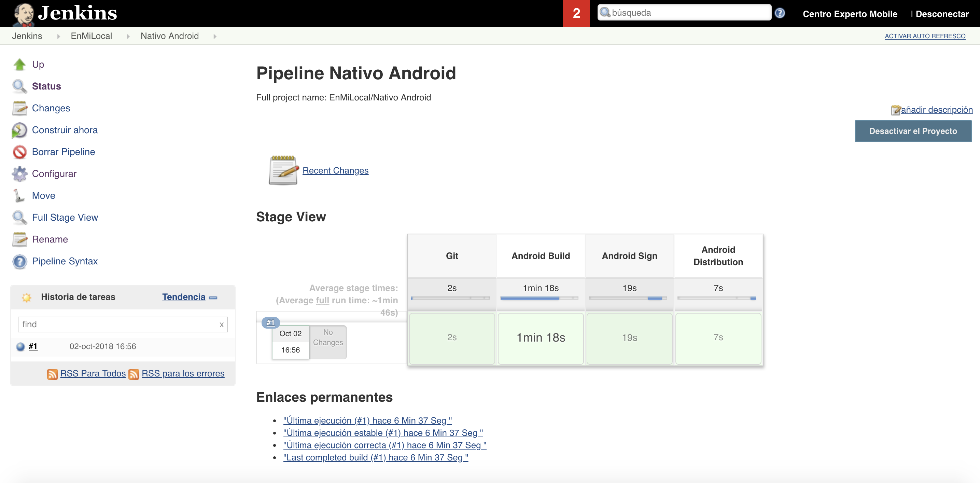This screenshot has width=980, height=483.
Task: Click the añadir descripción edit icon
Action: pyautogui.click(x=896, y=110)
